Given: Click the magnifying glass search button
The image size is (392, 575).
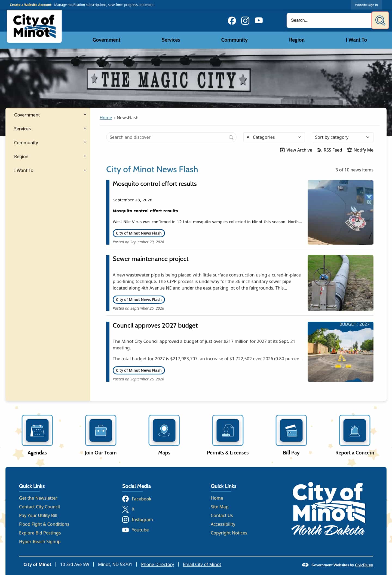Looking at the screenshot, I should (x=380, y=20).
